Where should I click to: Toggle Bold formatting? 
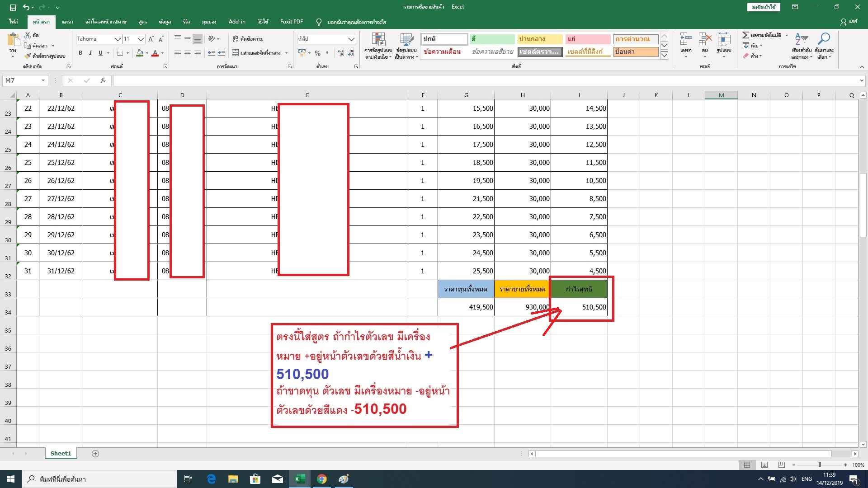80,53
